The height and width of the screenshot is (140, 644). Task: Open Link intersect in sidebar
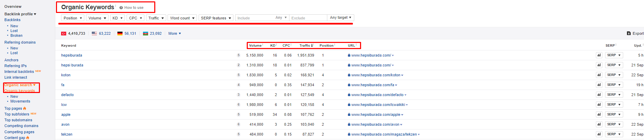(x=16, y=77)
